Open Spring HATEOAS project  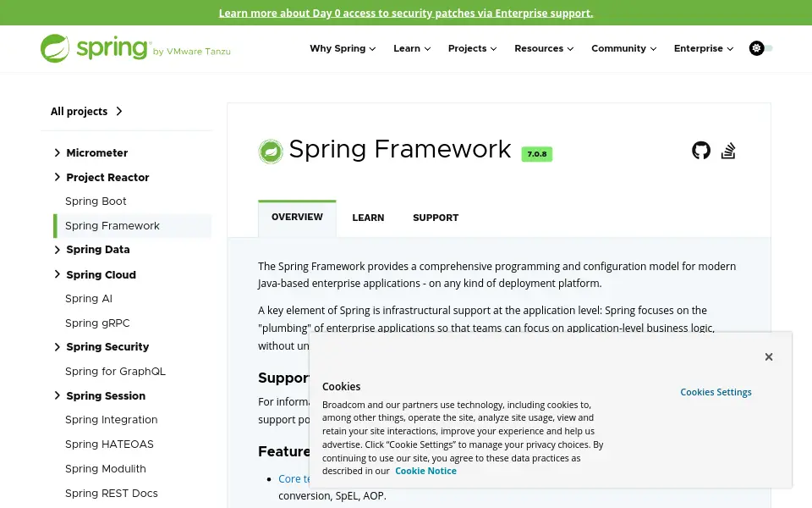pyautogui.click(x=109, y=444)
